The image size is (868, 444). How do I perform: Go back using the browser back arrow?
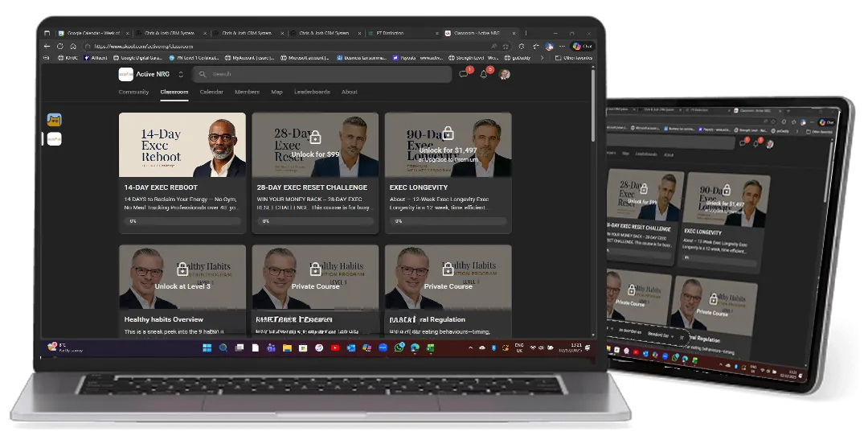(x=47, y=47)
